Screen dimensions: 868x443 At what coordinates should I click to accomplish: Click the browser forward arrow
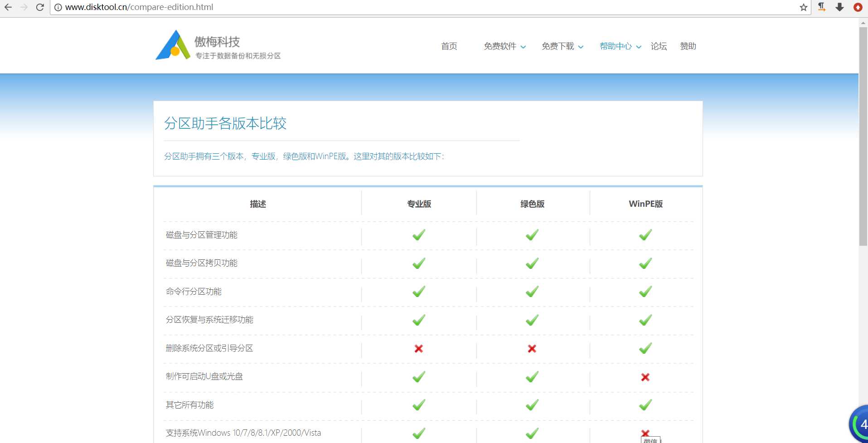[24, 7]
